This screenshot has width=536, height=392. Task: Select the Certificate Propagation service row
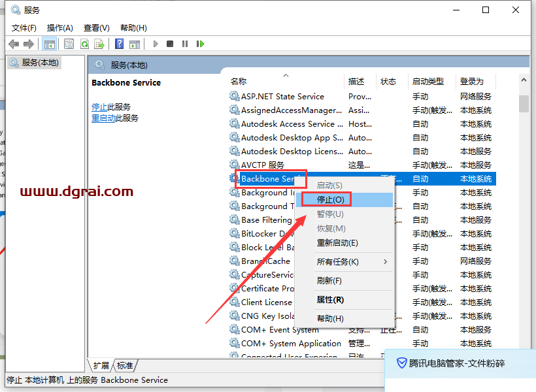tap(362, 288)
